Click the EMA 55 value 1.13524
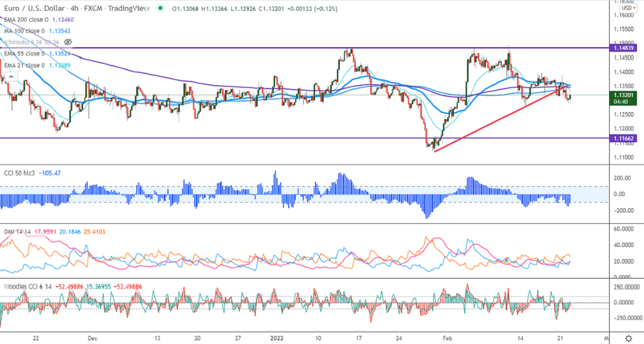Image resolution: width=644 pixels, height=344 pixels. point(60,54)
